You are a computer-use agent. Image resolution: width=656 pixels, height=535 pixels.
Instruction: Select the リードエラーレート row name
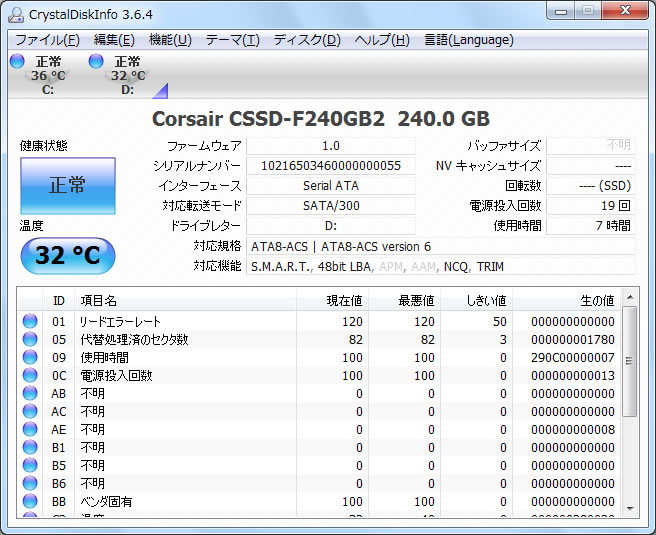pos(120,321)
